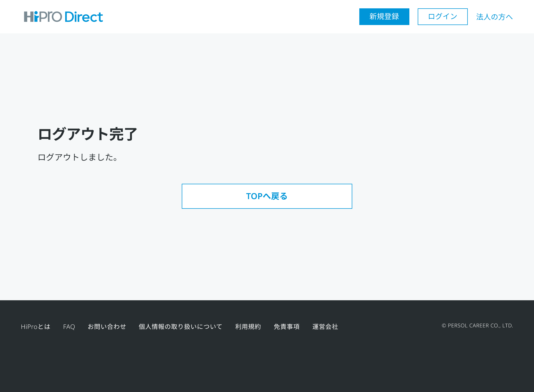Click the gray HiPro part of logo
Viewport: 534px width, 392px height.
(50, 17)
